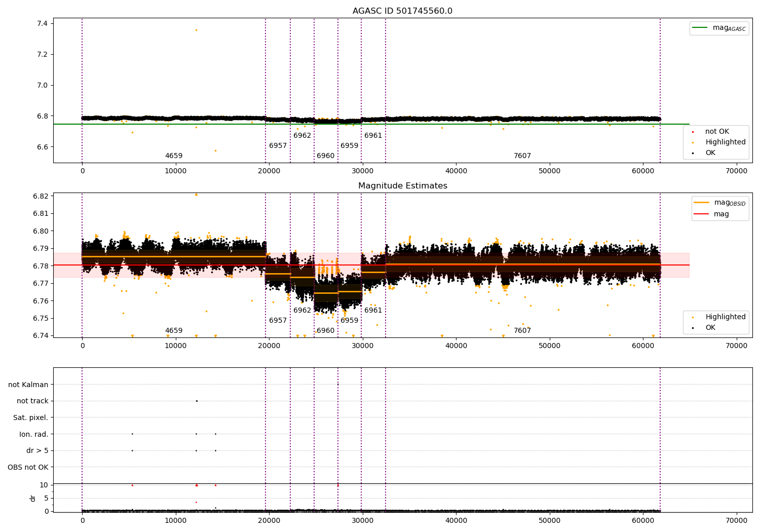760x532 pixels.
Task: Select OBSID label 6959 in Magnitude Estimates plot
Action: coord(350,321)
